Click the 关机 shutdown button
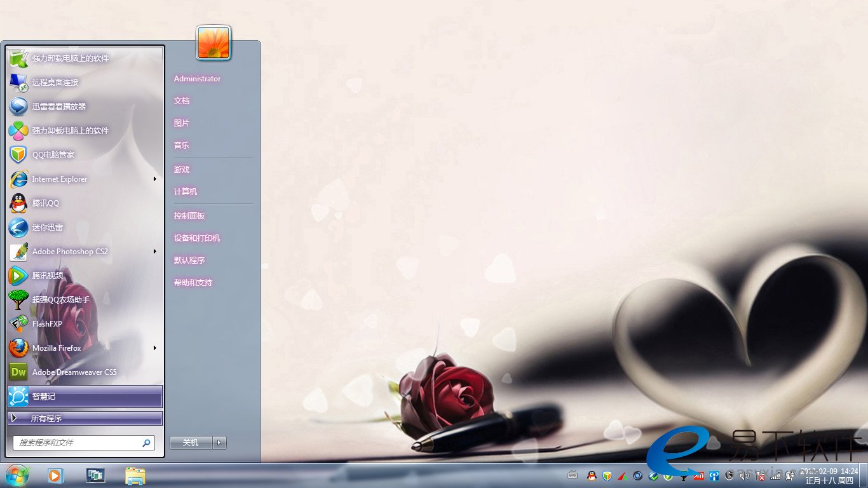The height and width of the screenshot is (488, 868). point(191,443)
